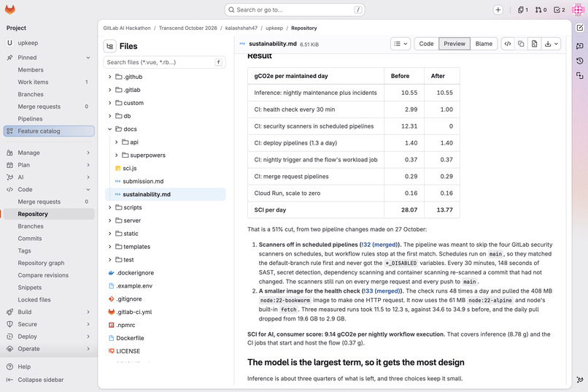Collapse the Code section chevron
Screen dimensions: 588x392
pos(88,190)
